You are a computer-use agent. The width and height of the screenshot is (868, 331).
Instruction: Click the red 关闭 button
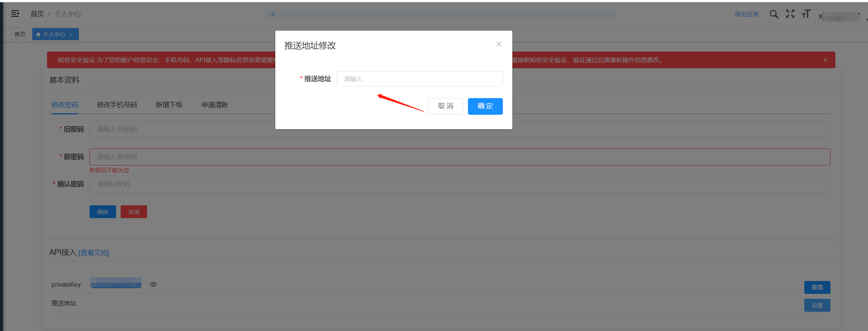(x=134, y=212)
